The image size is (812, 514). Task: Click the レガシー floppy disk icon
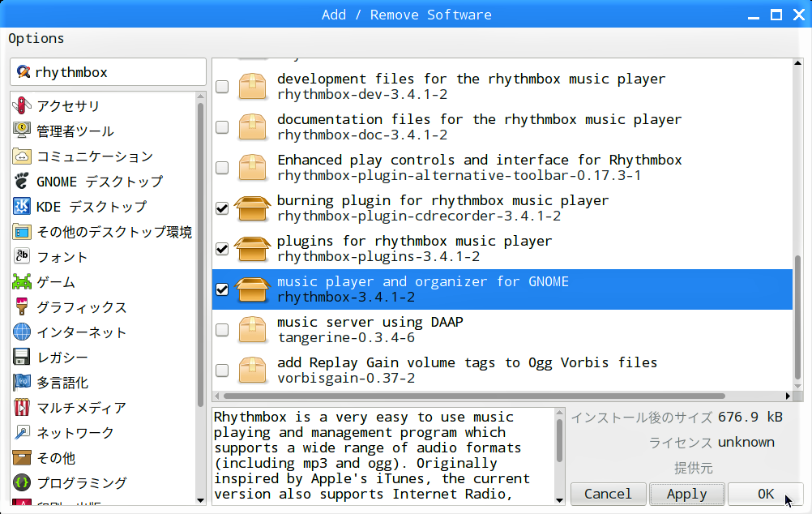(x=22, y=357)
